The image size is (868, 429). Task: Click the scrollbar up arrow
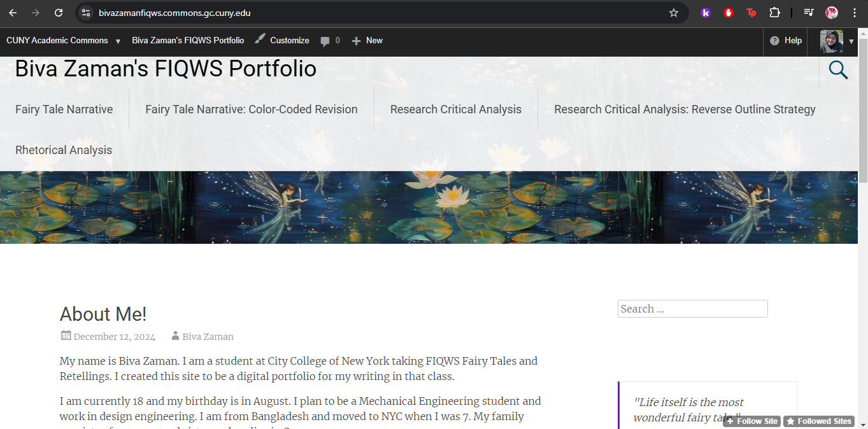click(x=863, y=32)
